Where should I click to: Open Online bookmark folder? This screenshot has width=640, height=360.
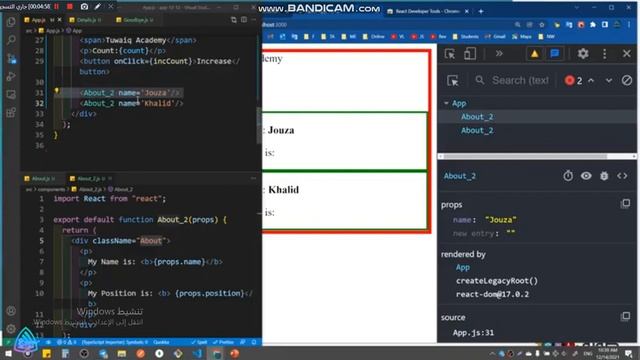[373, 37]
